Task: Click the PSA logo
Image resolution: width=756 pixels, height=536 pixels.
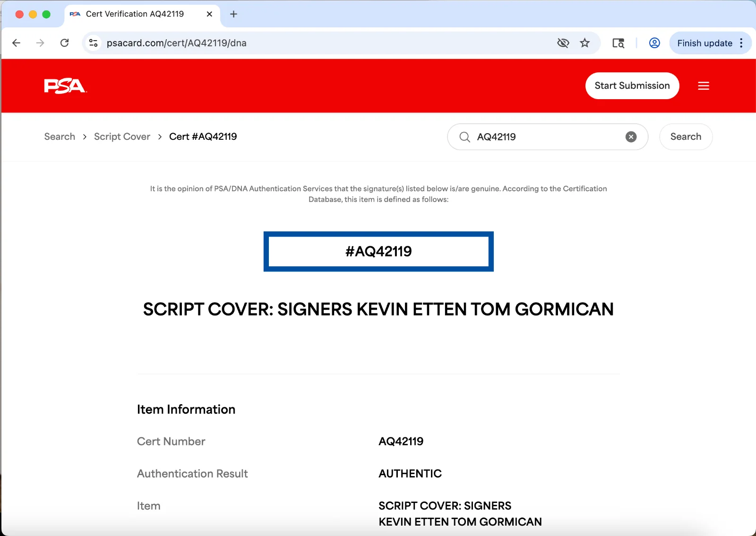Action: (x=65, y=86)
